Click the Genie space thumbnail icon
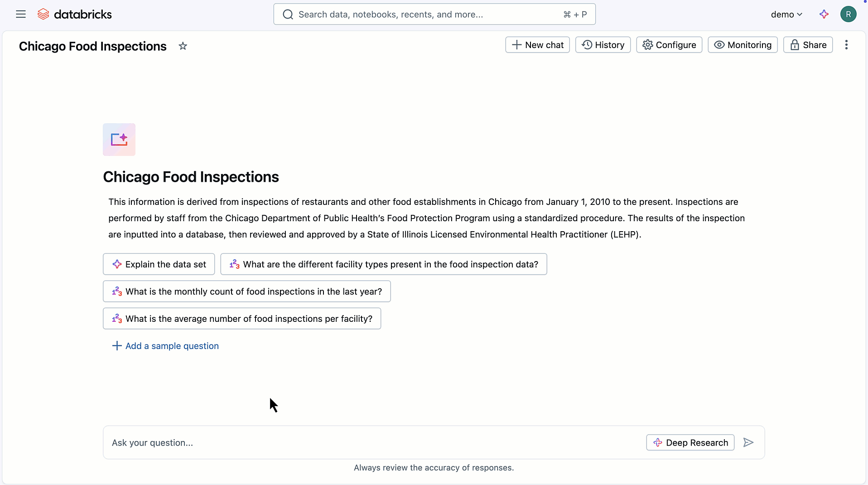Viewport: 868px width, 485px height. 119,140
